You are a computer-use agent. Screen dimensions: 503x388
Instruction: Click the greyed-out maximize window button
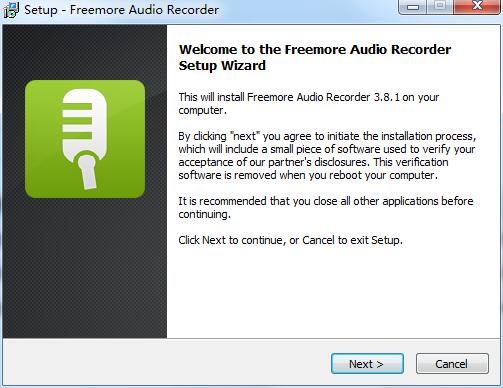[440, 7]
